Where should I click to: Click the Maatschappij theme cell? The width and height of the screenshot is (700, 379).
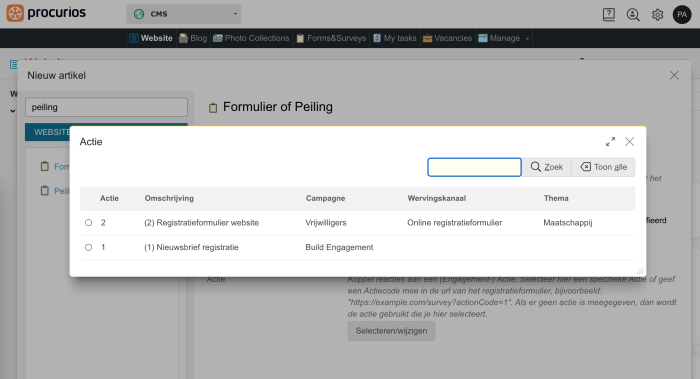tap(568, 222)
